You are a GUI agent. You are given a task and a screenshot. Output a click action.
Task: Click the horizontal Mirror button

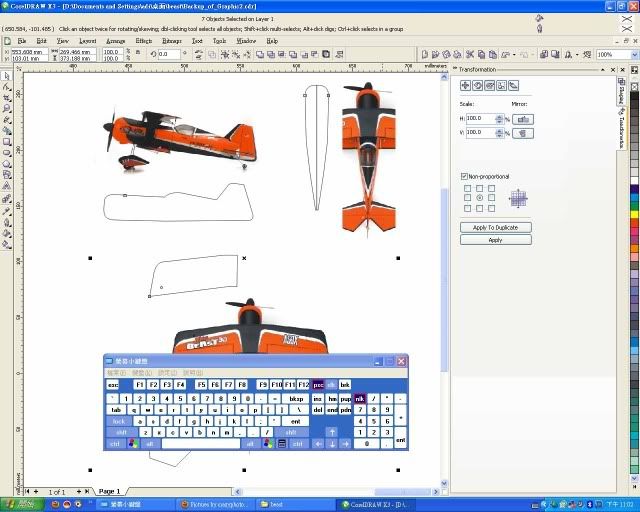click(x=523, y=119)
